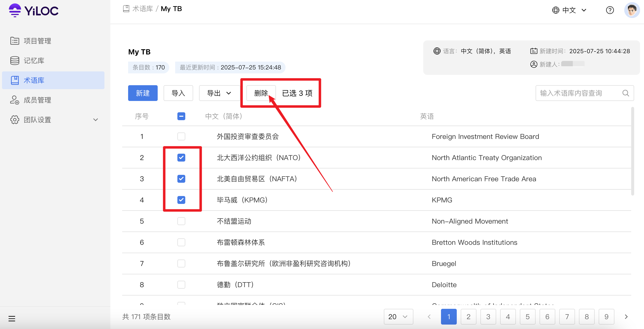This screenshot has width=644, height=329.
Task: Click the 删除 delete button
Action: [261, 93]
